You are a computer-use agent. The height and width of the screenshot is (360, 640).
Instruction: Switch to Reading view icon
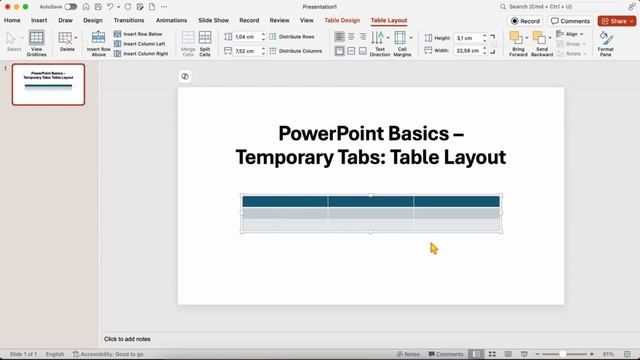pos(508,354)
